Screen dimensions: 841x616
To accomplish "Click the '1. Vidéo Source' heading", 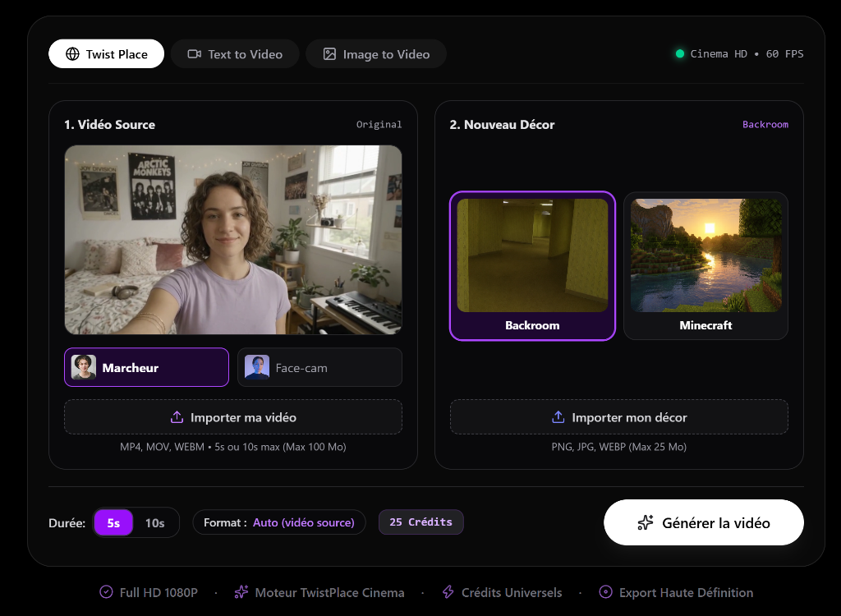I will coord(109,125).
